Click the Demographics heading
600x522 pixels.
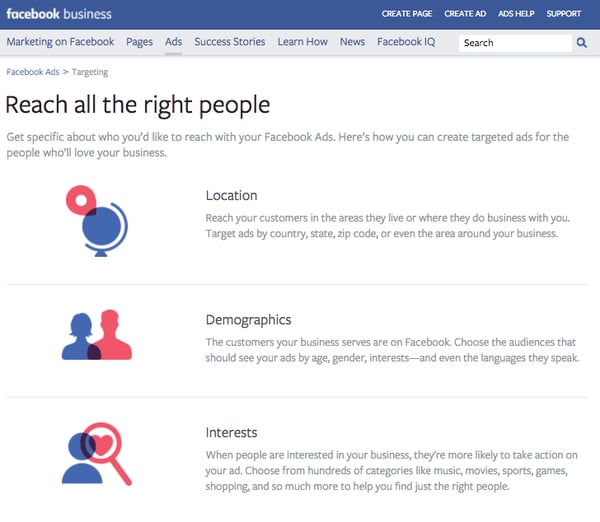point(248,320)
